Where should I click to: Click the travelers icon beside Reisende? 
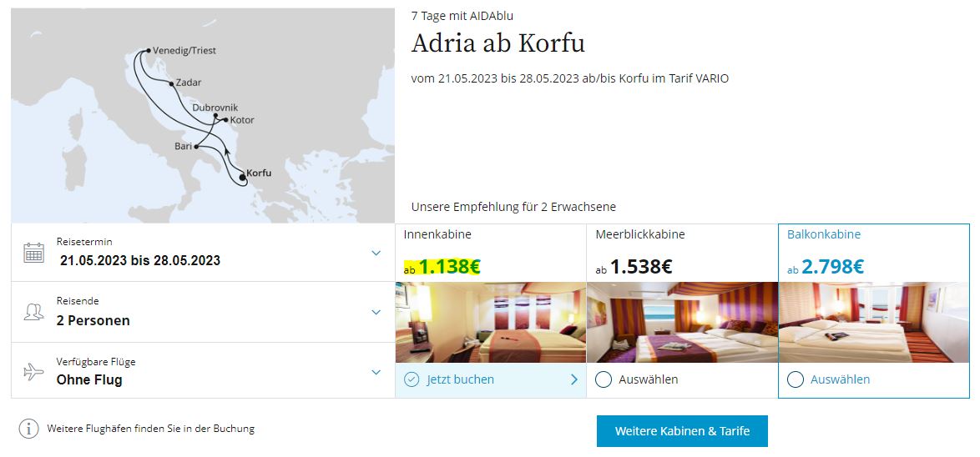click(33, 312)
